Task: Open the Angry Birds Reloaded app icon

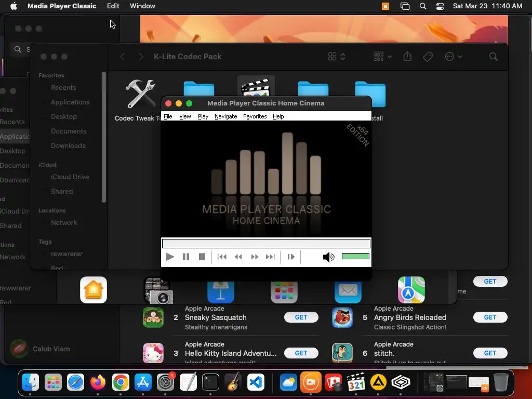Action: coord(342,317)
